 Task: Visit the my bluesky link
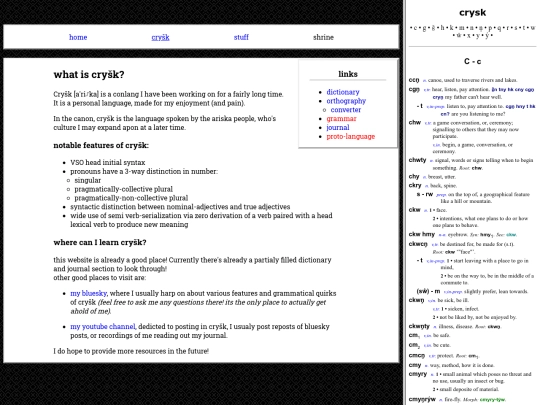tap(89, 293)
